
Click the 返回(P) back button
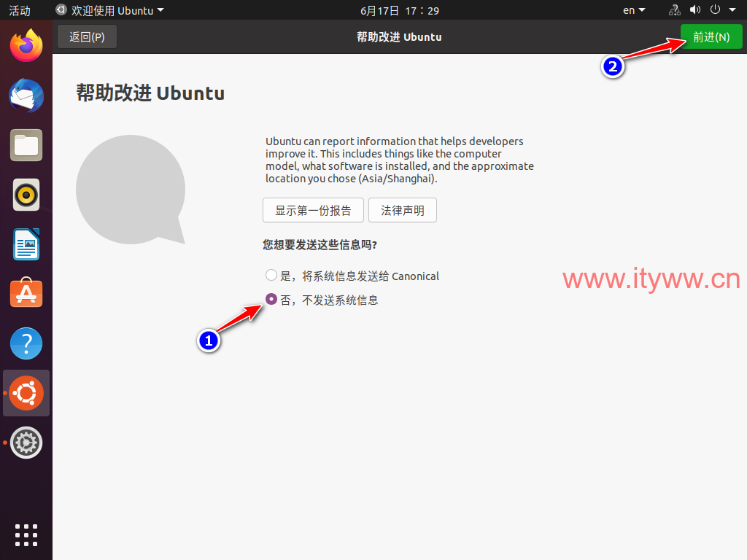coord(88,36)
